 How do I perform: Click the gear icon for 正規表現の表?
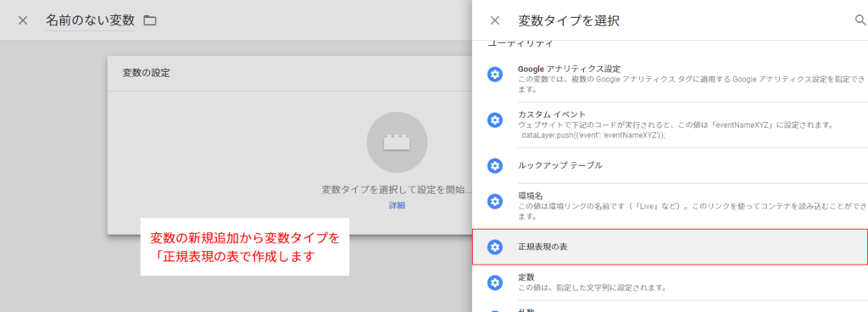495,247
